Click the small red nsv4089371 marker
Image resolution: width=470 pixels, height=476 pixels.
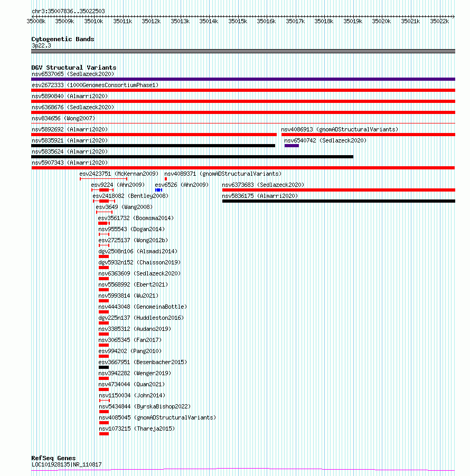coord(166,179)
